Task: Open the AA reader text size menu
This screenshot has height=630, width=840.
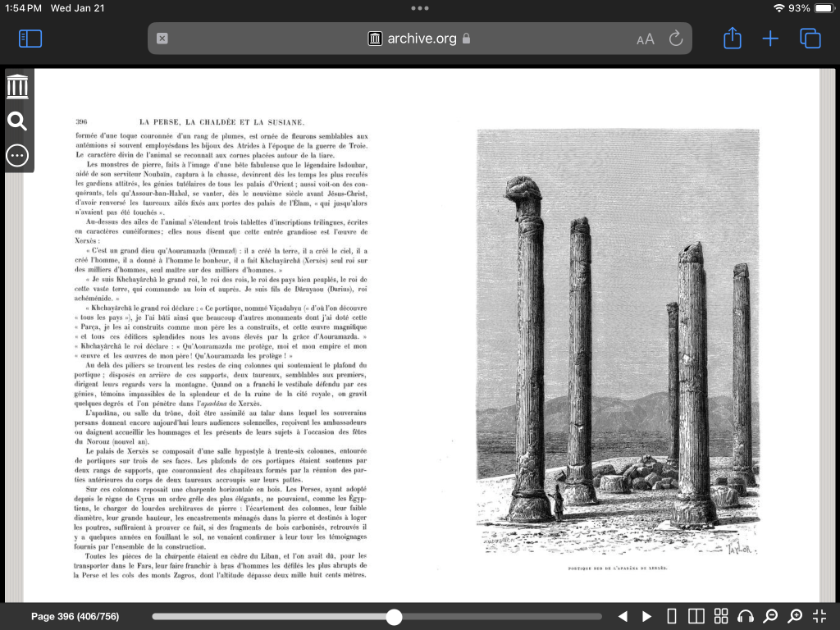Action: click(x=646, y=39)
